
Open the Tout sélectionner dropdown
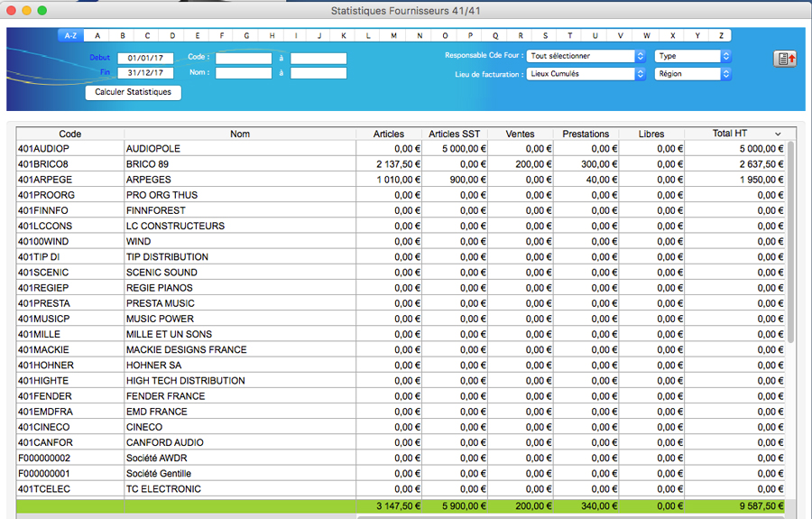point(586,56)
